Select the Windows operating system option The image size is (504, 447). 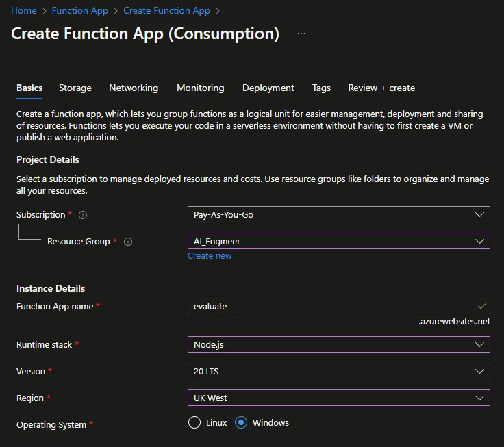(241, 423)
